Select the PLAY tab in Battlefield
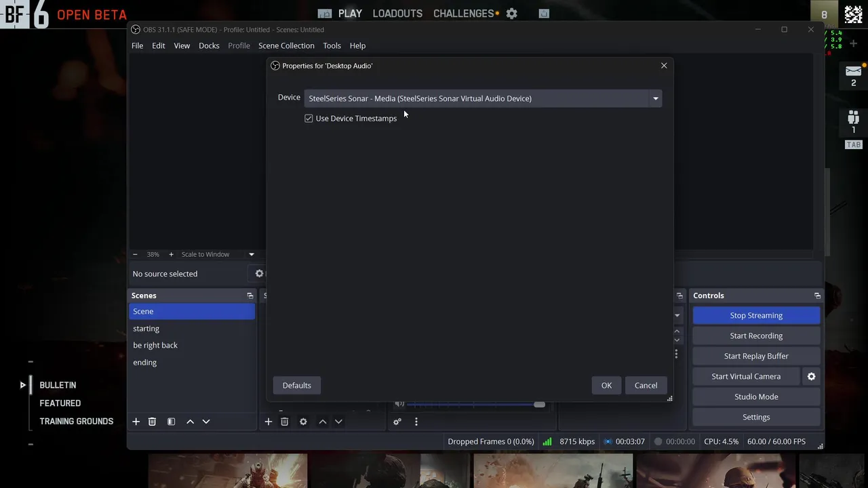The image size is (868, 488). pos(350,14)
